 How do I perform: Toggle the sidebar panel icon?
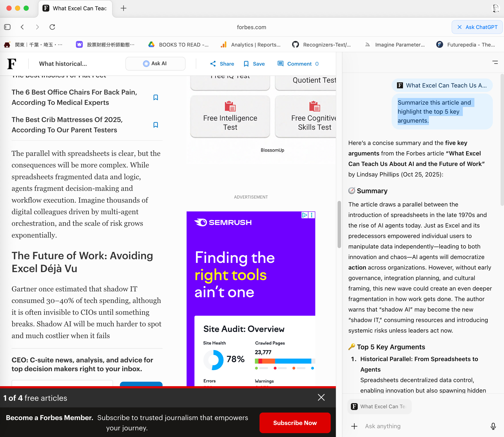pyautogui.click(x=7, y=27)
